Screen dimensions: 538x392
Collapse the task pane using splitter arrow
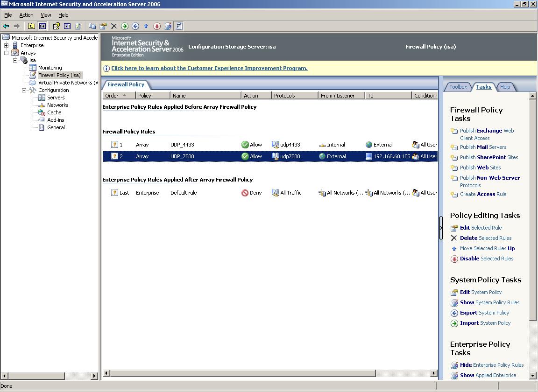point(441,228)
